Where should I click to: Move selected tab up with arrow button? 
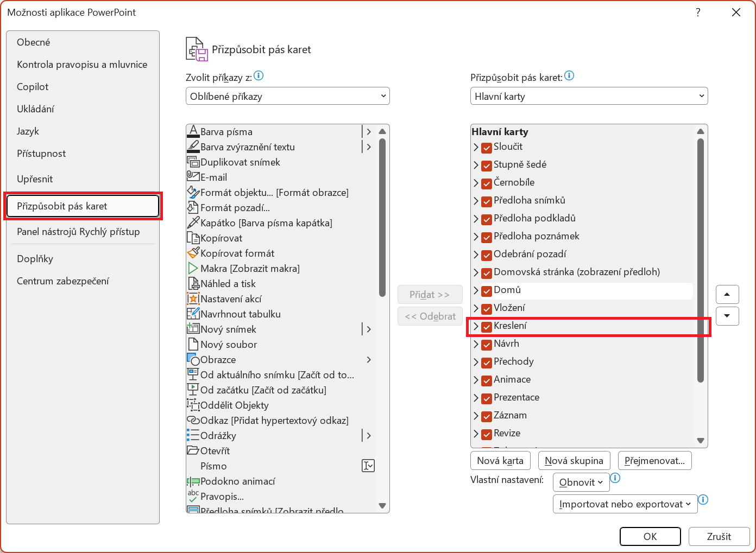tap(727, 295)
